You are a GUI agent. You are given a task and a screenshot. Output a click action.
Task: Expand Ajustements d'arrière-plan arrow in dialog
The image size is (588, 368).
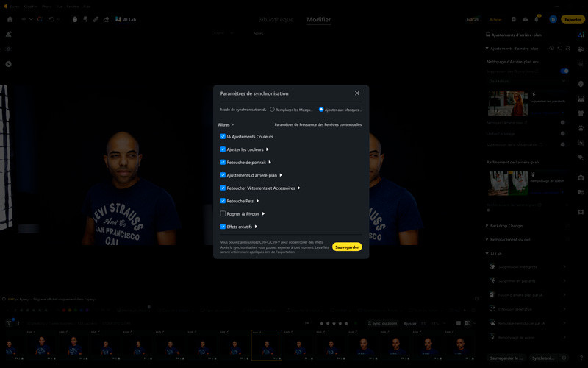tap(281, 175)
